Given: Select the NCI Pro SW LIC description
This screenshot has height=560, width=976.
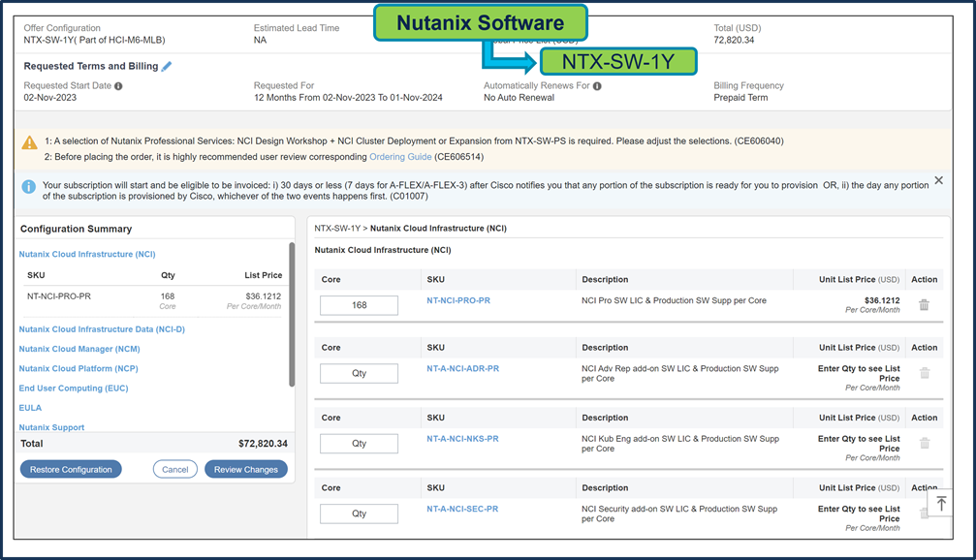Looking at the screenshot, I should click(674, 300).
